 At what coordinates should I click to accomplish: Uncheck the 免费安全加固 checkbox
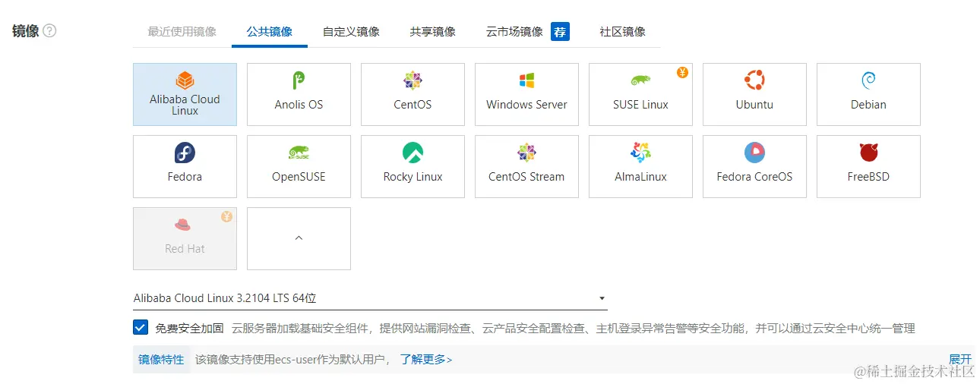tap(141, 328)
